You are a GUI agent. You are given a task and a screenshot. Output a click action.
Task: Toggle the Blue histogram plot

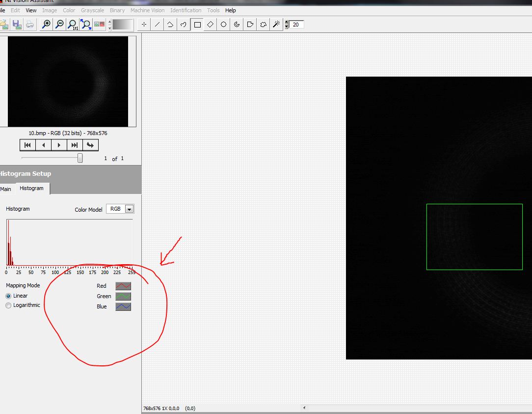(123, 306)
